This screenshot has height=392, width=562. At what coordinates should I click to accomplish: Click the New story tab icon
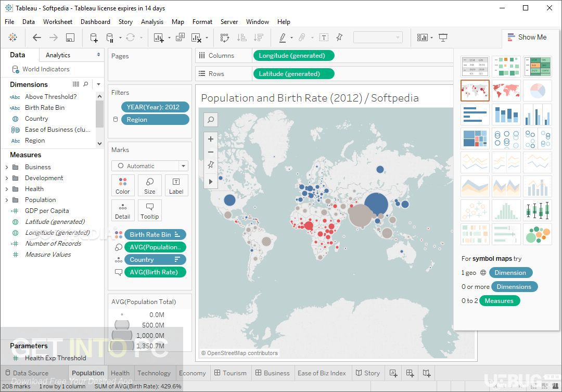pyautogui.click(x=427, y=373)
